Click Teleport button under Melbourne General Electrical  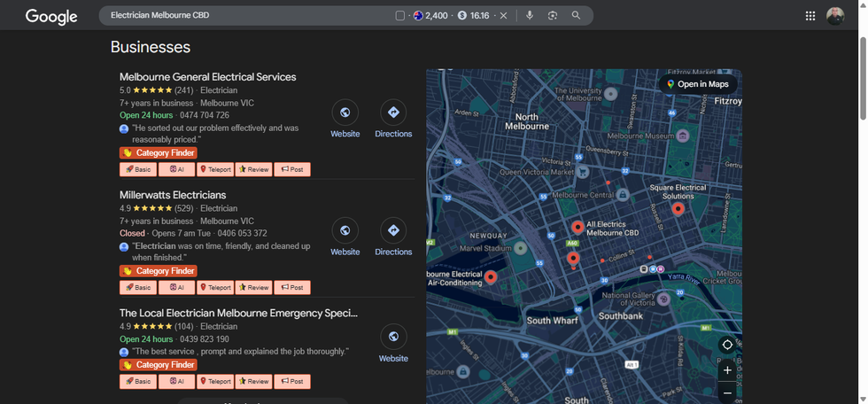click(215, 169)
